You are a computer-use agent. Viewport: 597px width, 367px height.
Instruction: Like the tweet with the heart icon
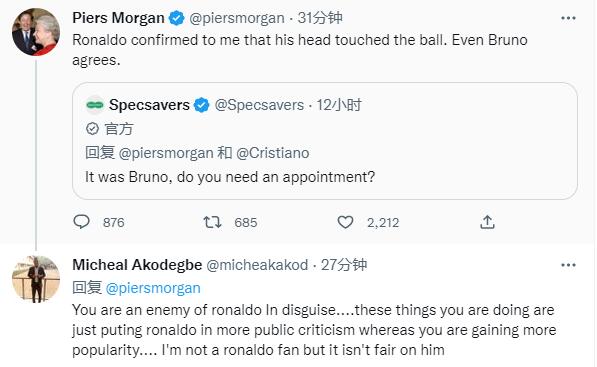[x=345, y=222]
